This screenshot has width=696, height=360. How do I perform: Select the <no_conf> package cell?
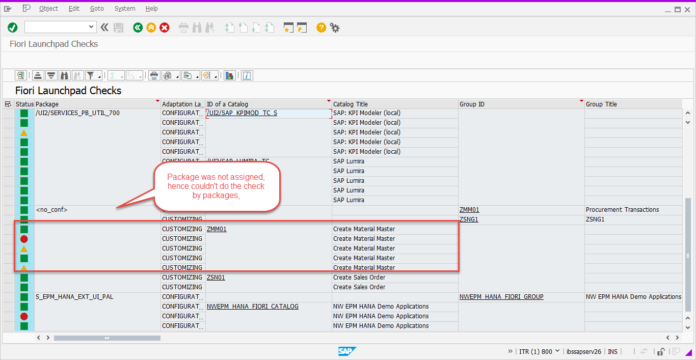tap(97, 210)
